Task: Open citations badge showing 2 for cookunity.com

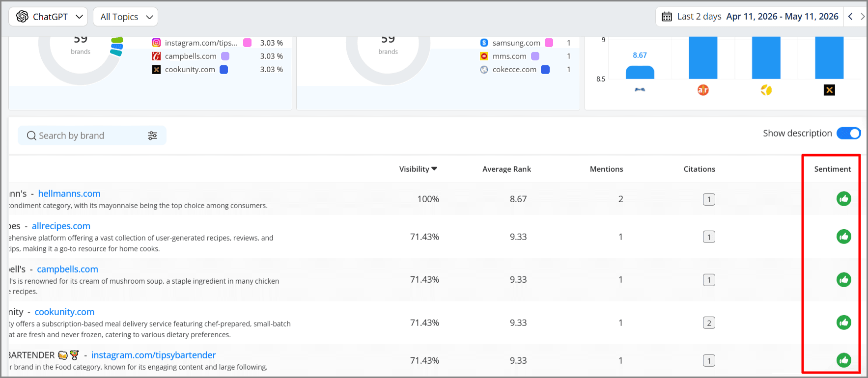Action: pos(709,323)
